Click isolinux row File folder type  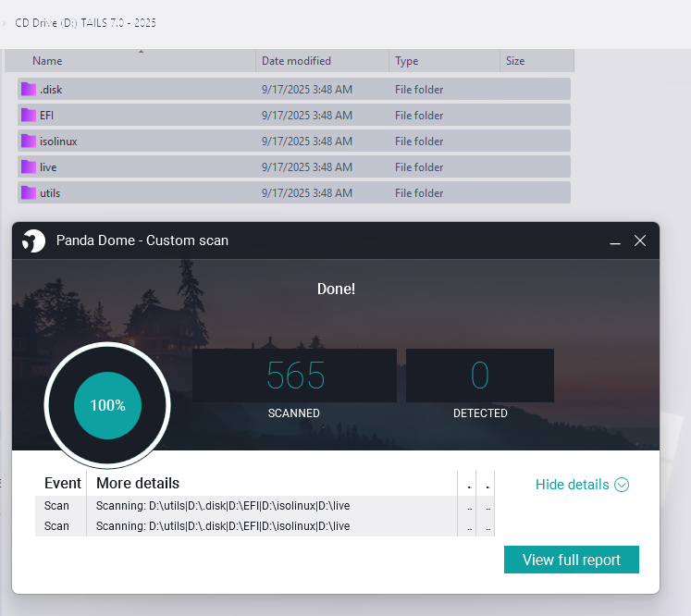pyautogui.click(x=419, y=142)
